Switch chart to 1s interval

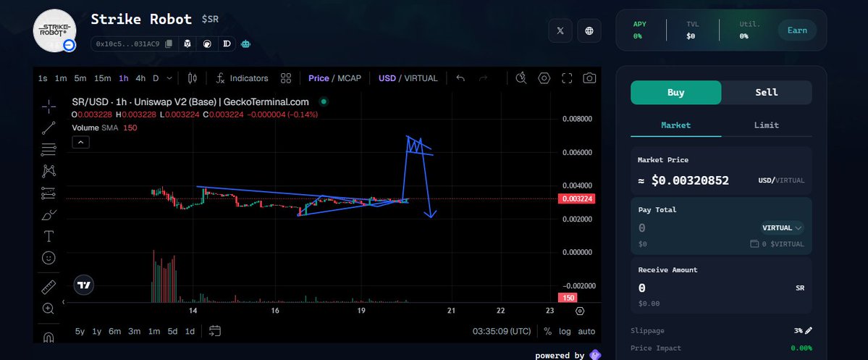(43, 78)
